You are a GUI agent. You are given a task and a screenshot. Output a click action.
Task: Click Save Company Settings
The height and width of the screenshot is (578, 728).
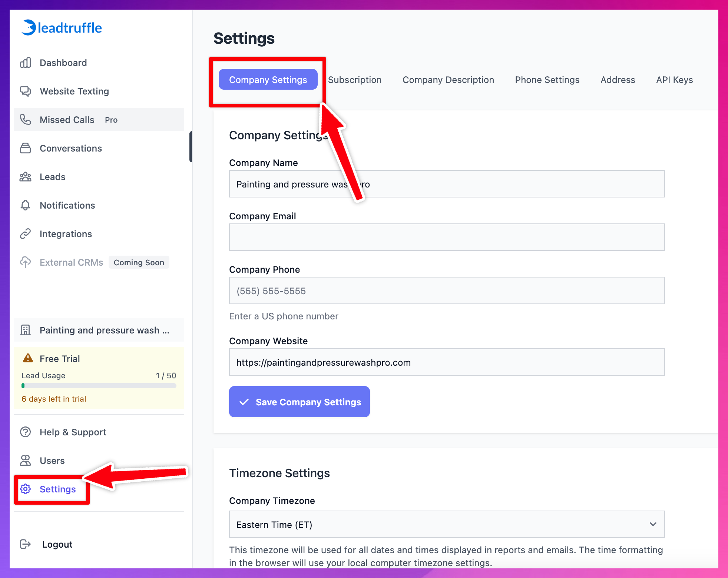pyautogui.click(x=299, y=402)
